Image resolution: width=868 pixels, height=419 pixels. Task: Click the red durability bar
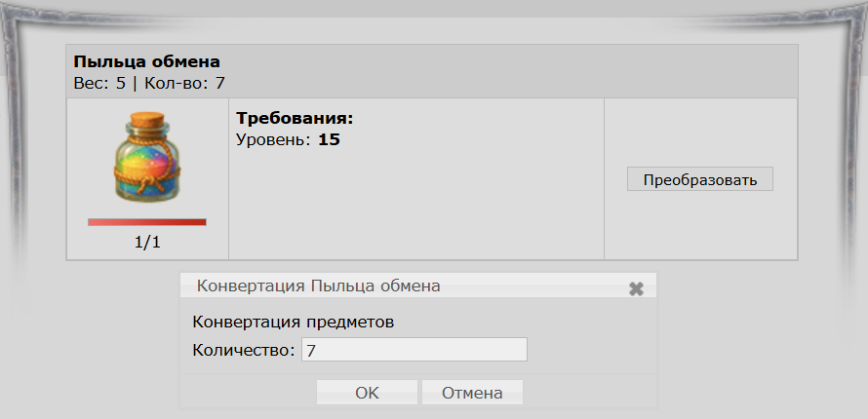147,222
